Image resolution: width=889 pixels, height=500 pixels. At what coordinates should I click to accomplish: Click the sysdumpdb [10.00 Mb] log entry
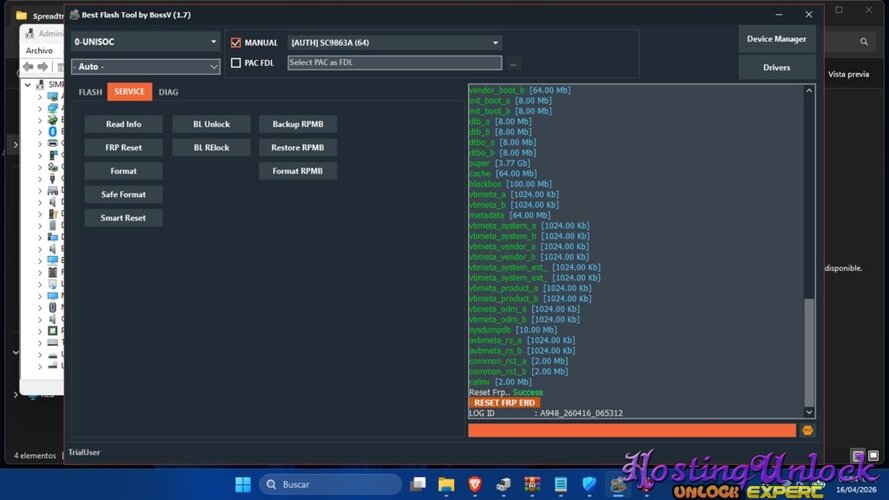coord(513,330)
